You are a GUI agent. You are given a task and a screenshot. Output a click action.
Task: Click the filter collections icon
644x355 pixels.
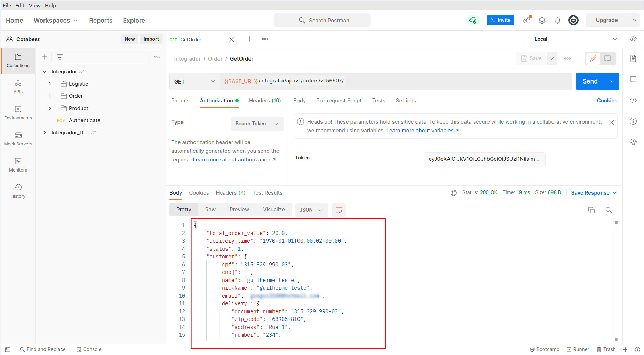pos(60,57)
